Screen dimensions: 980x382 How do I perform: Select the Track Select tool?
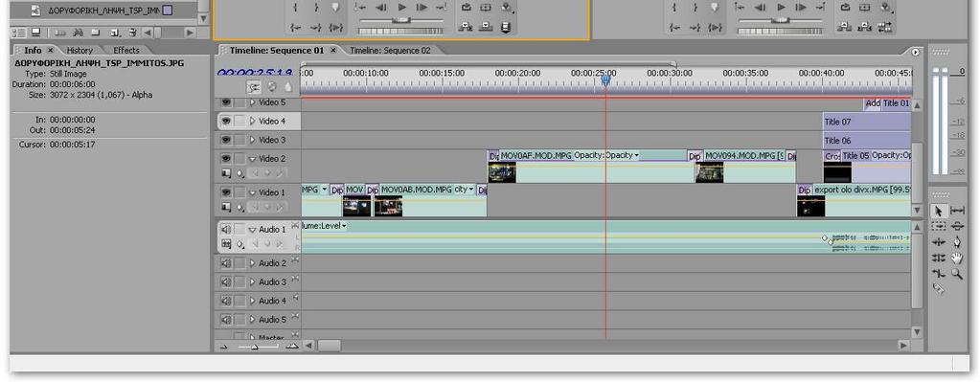938,227
